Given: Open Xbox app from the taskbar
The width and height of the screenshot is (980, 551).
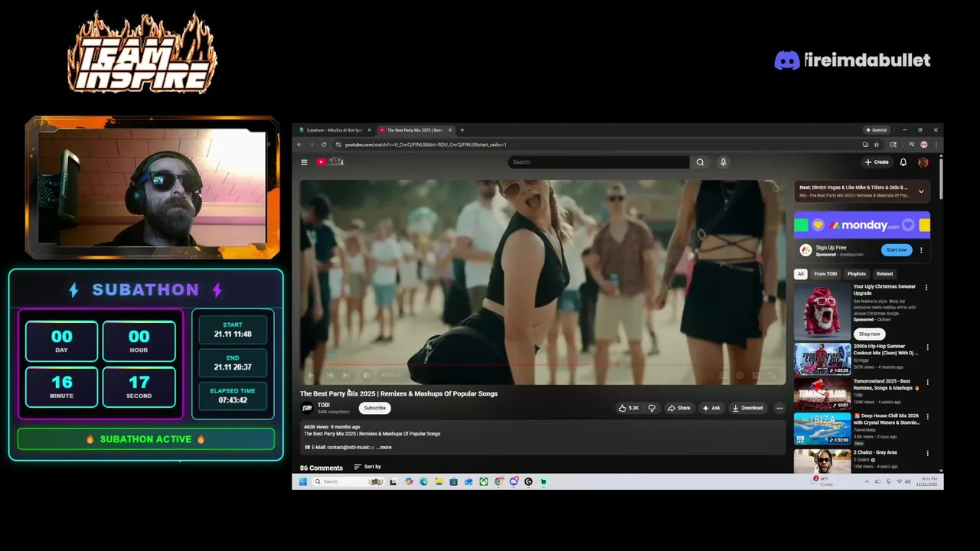Looking at the screenshot, I should pyautogui.click(x=484, y=481).
